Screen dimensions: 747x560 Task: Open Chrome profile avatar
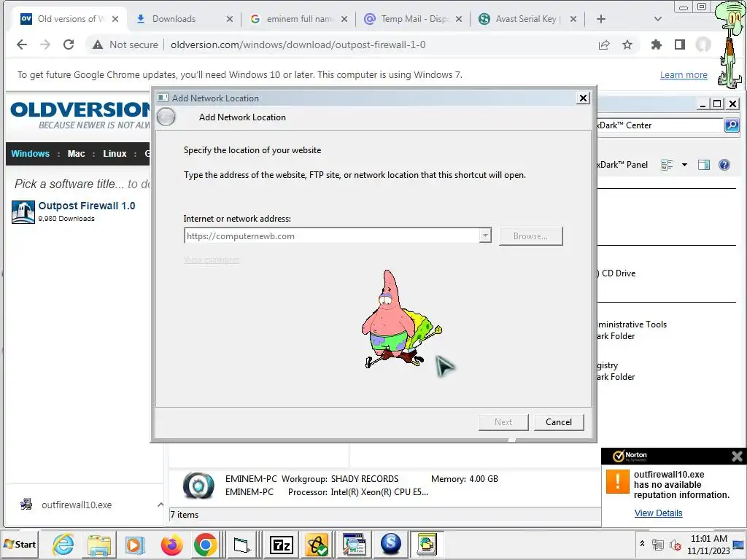(x=703, y=44)
